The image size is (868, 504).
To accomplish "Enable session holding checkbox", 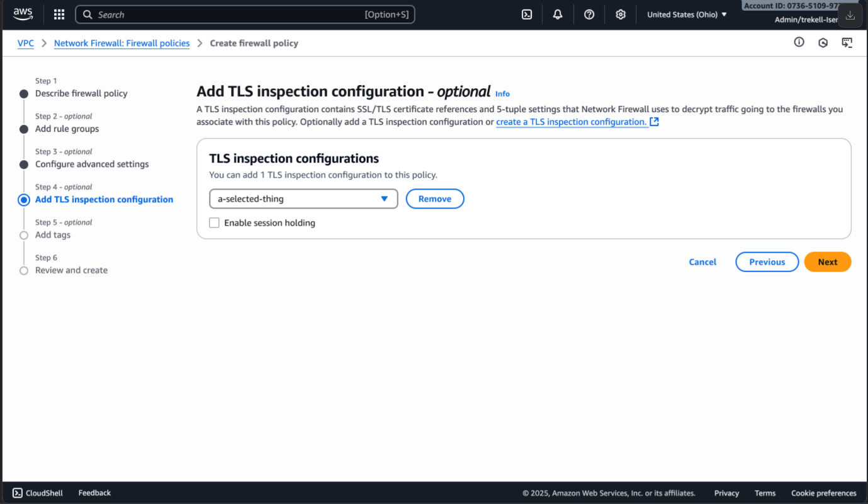I will (x=214, y=222).
